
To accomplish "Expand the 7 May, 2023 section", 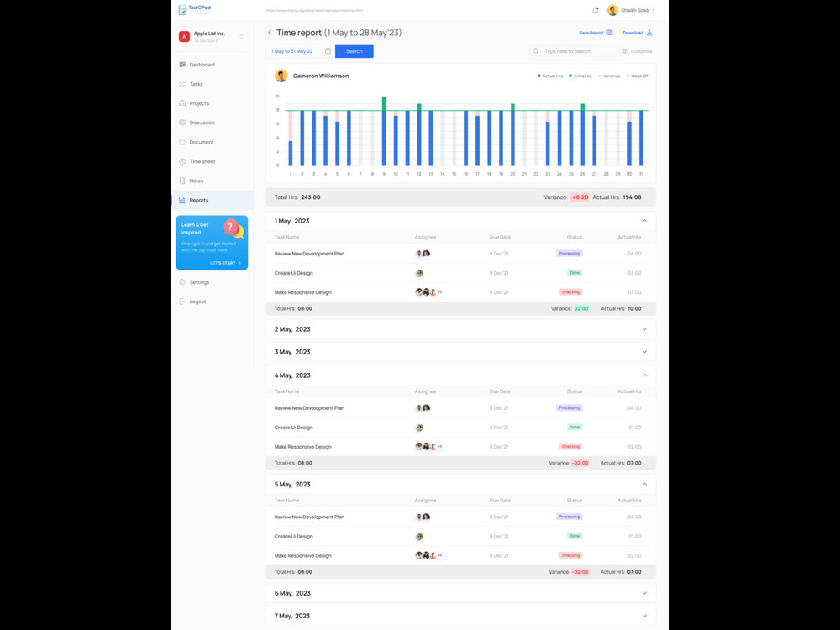I will click(644, 616).
